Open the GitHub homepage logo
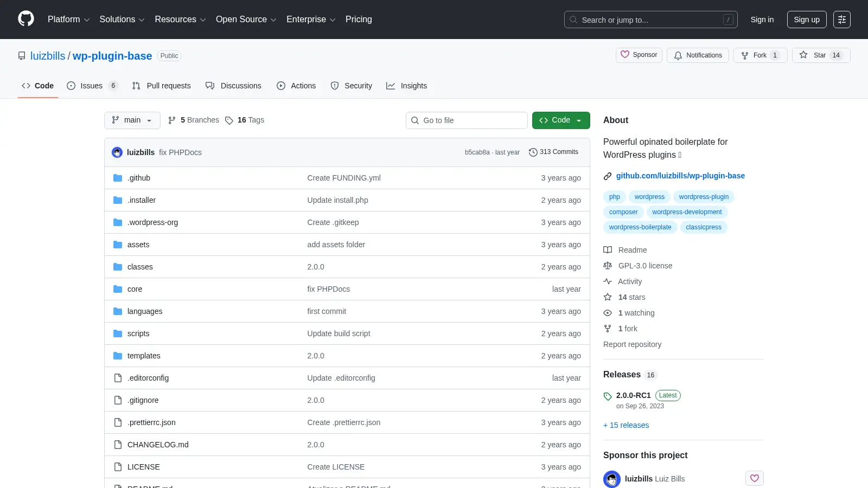This screenshot has height=488, width=868. coord(26,19)
